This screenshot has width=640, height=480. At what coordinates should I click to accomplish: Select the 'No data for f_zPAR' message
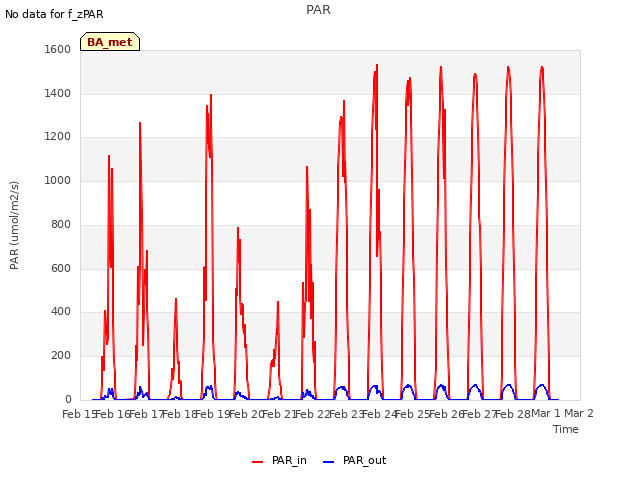(x=54, y=14)
